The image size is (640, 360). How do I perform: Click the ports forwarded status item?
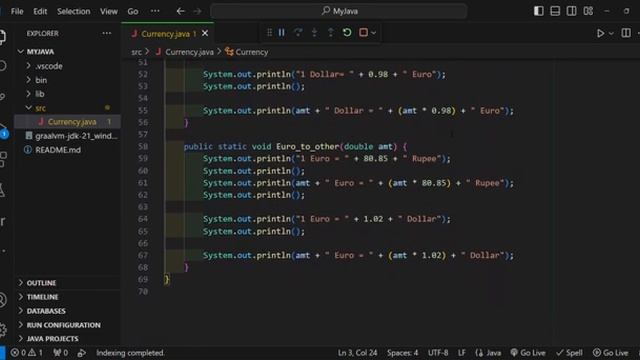point(60,353)
